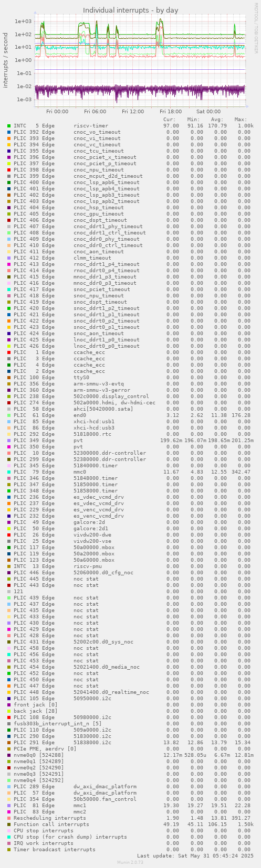Click the Fri 12:00 time axis label
Screen dimensions: 261x868
tap(133, 111)
